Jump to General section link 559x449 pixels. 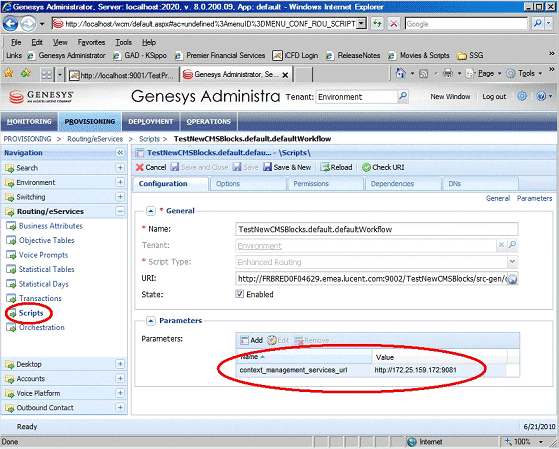[x=498, y=198]
